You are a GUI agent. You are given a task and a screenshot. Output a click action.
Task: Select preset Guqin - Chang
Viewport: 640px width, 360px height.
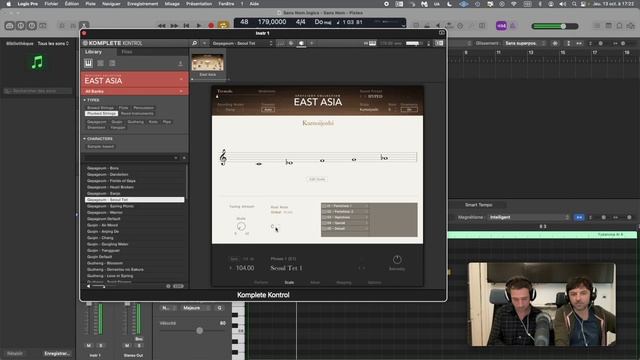134,238
